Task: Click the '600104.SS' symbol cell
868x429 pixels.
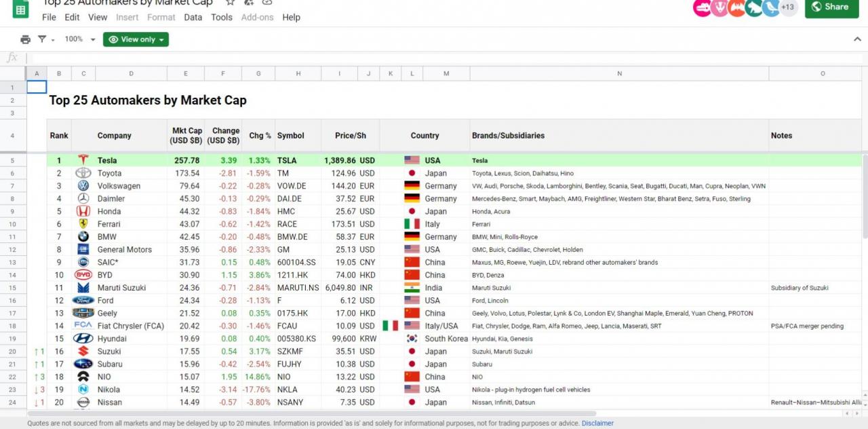Action: [x=298, y=263]
